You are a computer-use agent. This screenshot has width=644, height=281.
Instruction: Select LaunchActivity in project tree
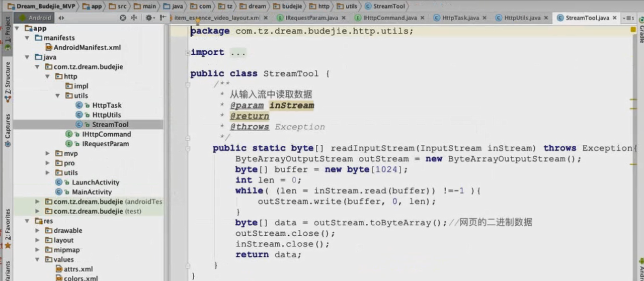tap(88, 182)
